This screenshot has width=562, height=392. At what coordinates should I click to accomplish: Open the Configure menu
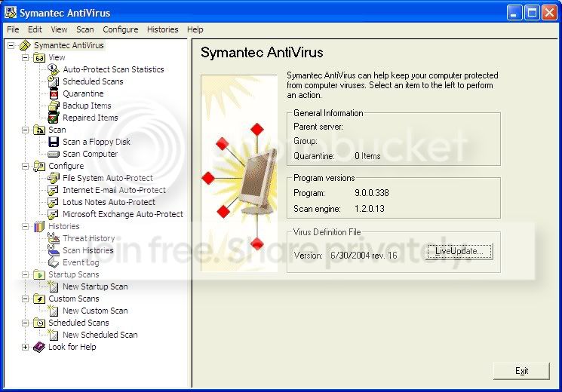(121, 29)
